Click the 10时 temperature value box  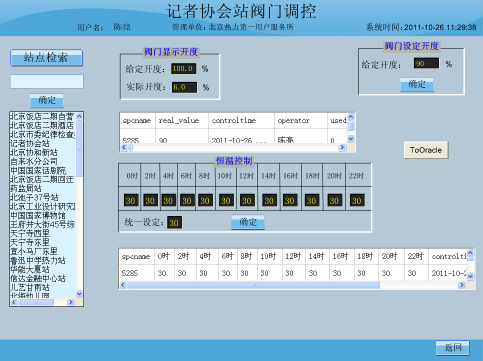(x=226, y=200)
